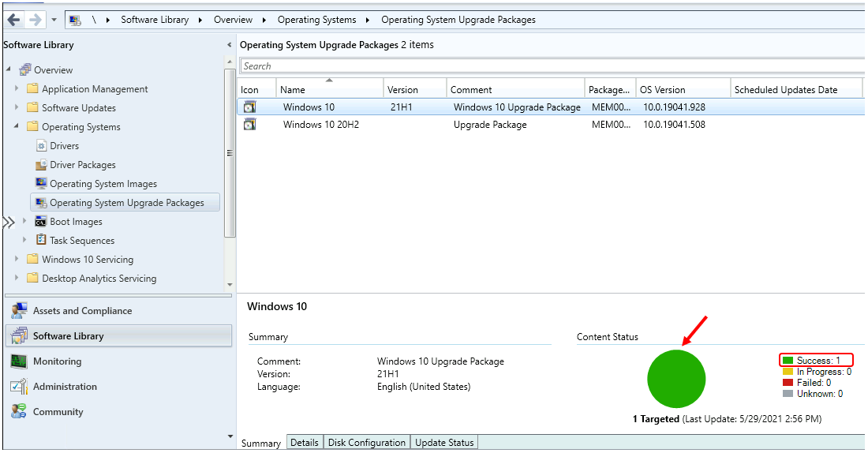Image resolution: width=868 pixels, height=453 pixels.
Task: Open the navigation history dropdown arrow
Action: pos(54,20)
